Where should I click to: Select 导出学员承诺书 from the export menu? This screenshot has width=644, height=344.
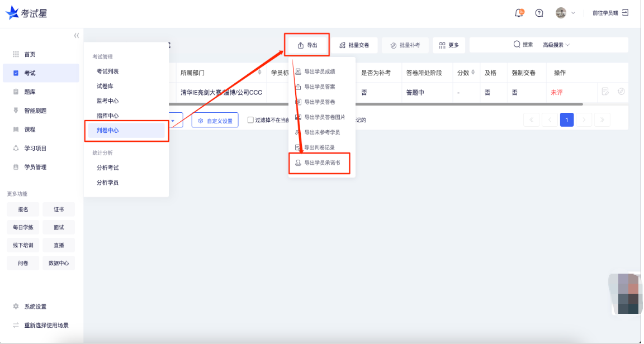point(321,163)
